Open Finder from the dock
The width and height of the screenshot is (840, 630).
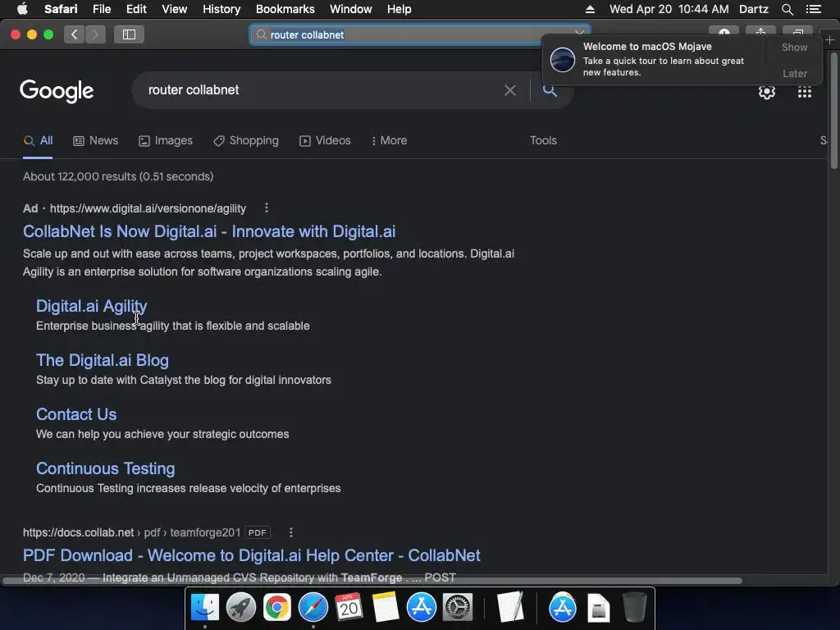[x=205, y=608]
